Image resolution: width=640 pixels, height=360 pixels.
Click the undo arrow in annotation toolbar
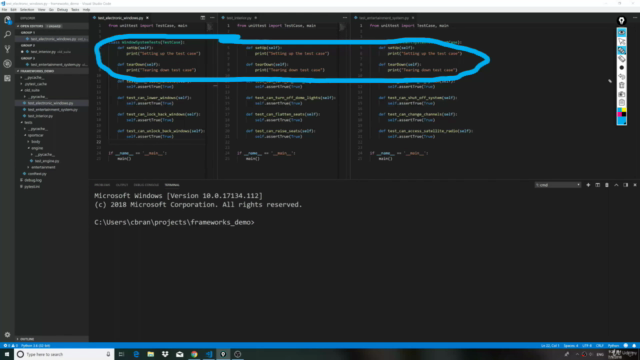tap(621, 76)
